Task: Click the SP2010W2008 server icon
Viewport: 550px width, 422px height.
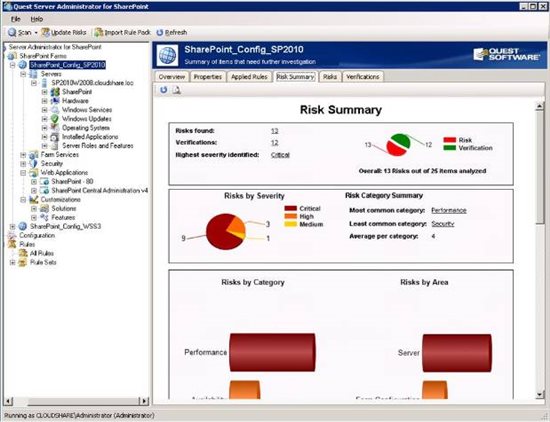Action: tap(44, 83)
